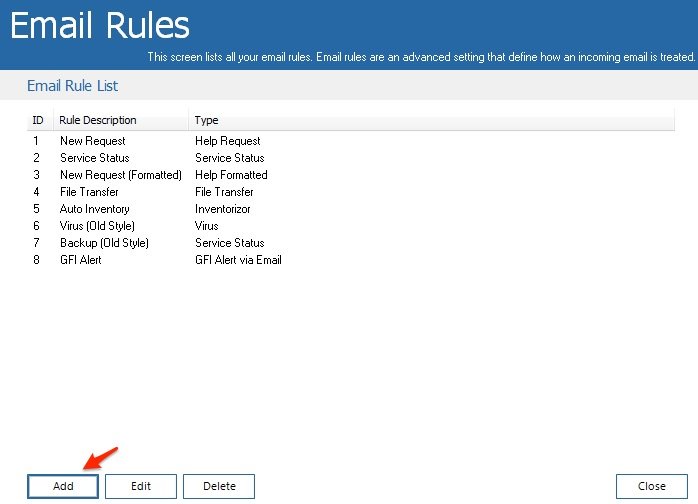Click the Help Request type cell
The image size is (698, 504).
[227, 141]
